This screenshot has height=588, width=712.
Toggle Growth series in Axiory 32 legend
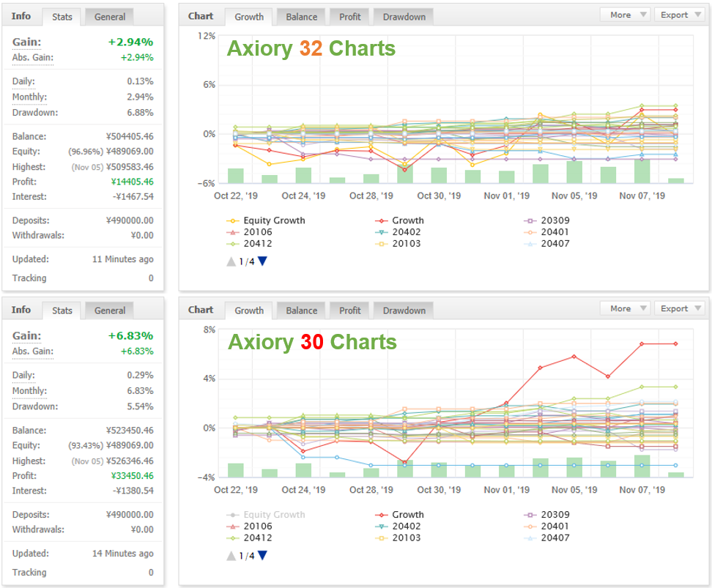point(400,220)
